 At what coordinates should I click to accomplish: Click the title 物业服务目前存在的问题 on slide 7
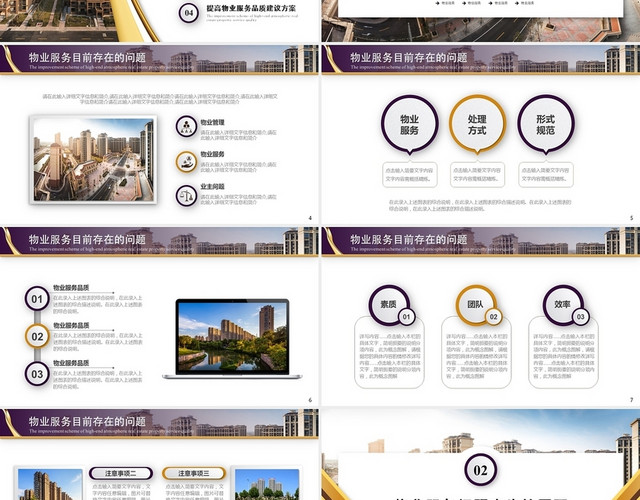pos(409,239)
